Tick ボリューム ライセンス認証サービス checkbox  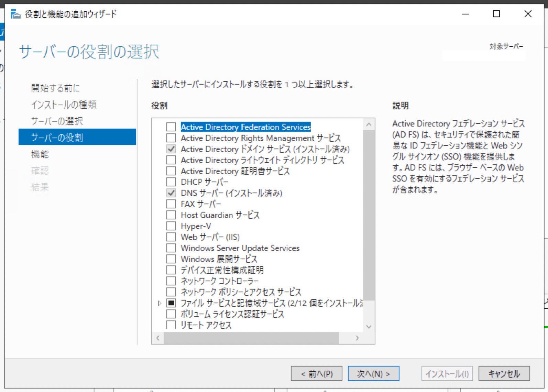171,314
